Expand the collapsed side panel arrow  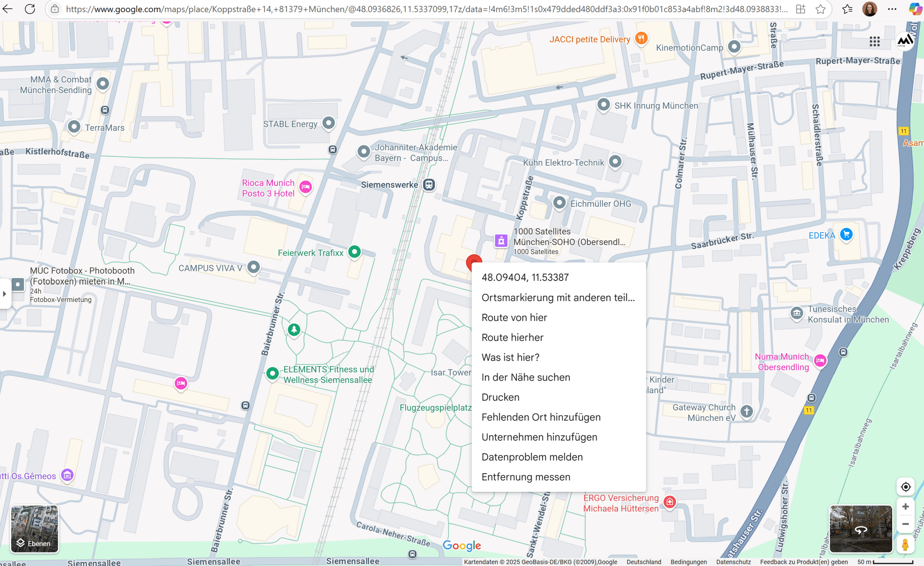4,294
